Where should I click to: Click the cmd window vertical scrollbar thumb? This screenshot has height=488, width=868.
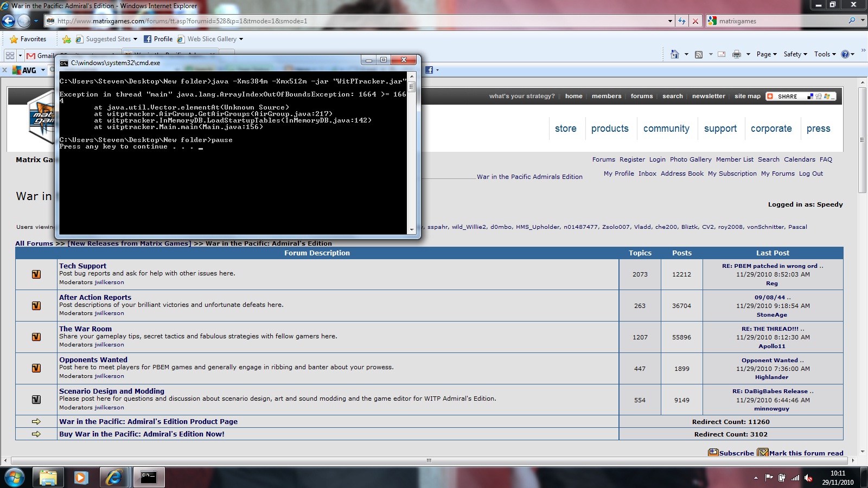pos(412,87)
